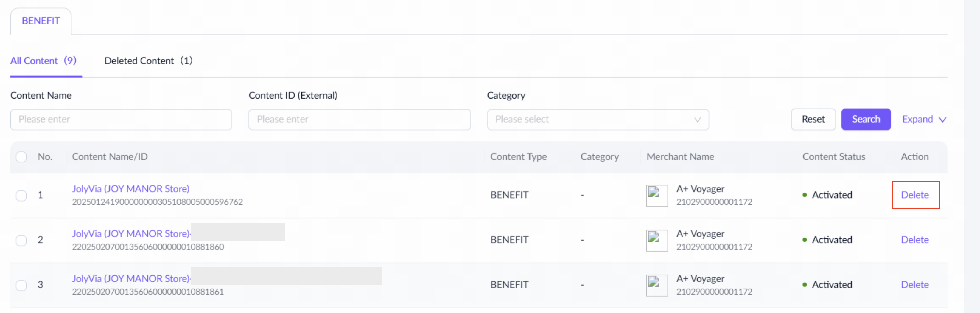Open JolyVia content link in row 2
The width and height of the screenshot is (980, 313).
(x=130, y=234)
